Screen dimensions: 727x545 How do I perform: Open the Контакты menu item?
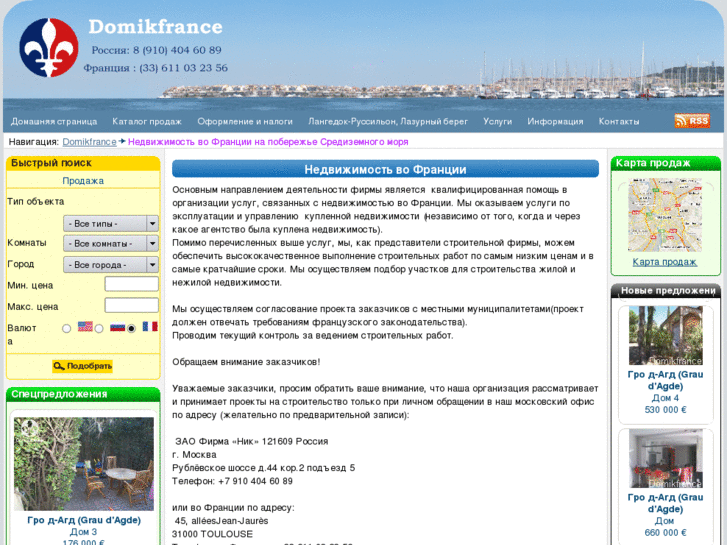coord(619,122)
